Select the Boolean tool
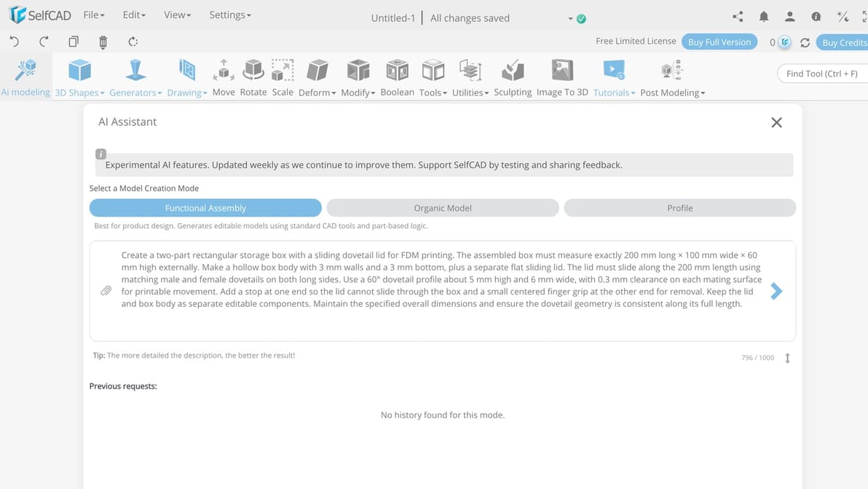Screen dimensions: 868x489 click(398, 78)
